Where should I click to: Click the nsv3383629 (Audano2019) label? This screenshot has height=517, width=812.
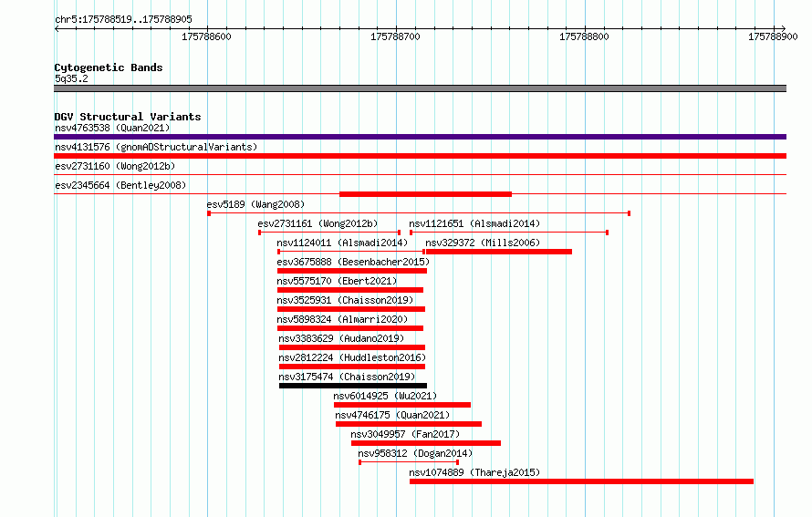[x=341, y=338]
